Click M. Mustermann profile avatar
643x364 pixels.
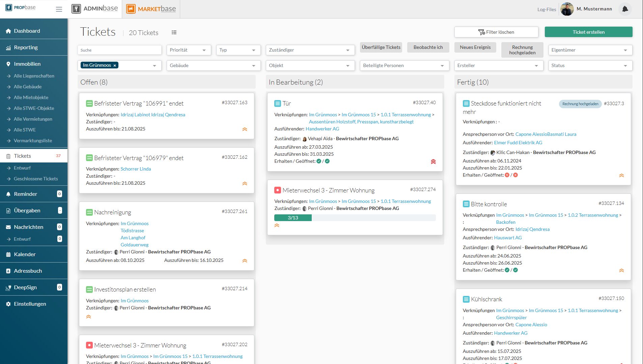[x=567, y=9]
